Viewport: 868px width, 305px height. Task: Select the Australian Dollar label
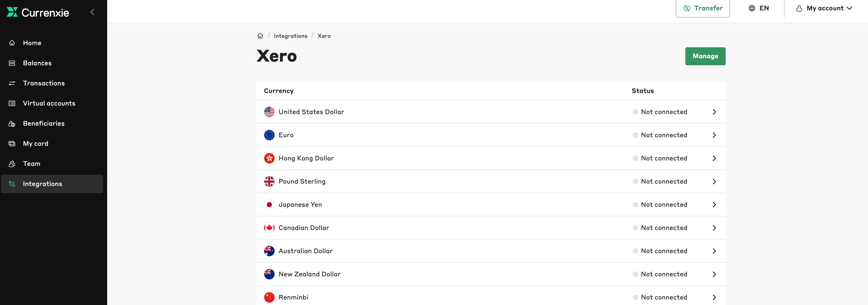pyautogui.click(x=306, y=251)
